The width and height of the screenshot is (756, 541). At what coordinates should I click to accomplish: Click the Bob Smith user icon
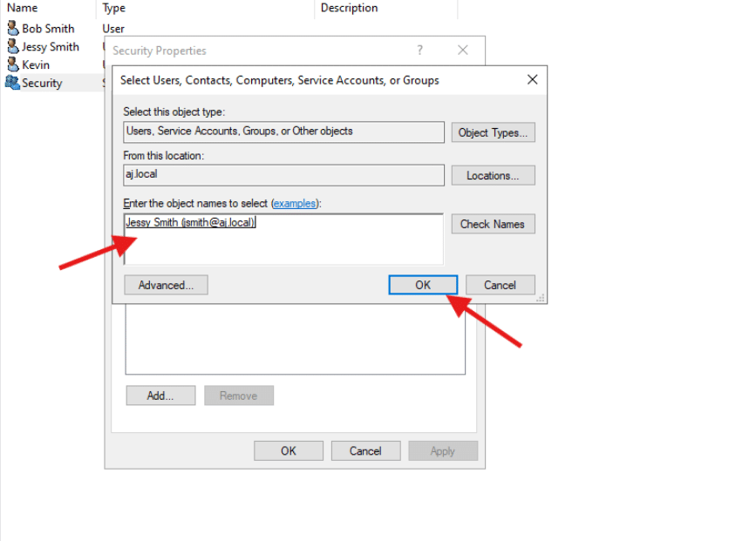click(12, 29)
